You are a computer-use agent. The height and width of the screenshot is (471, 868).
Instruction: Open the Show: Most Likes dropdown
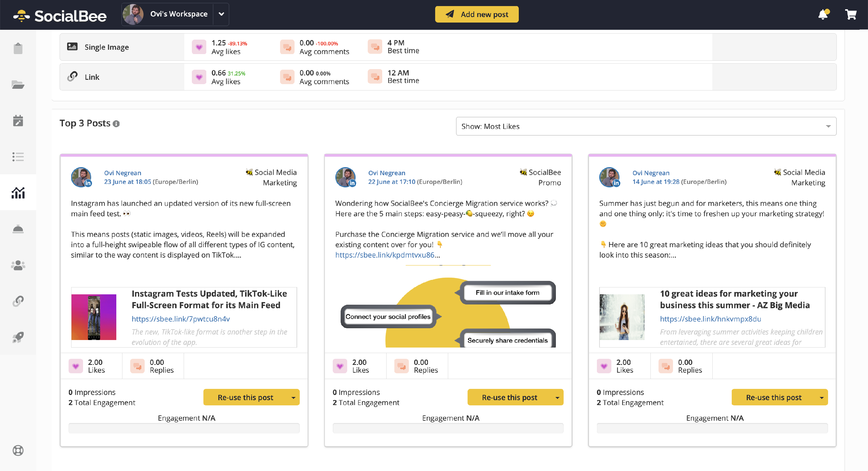pos(646,126)
